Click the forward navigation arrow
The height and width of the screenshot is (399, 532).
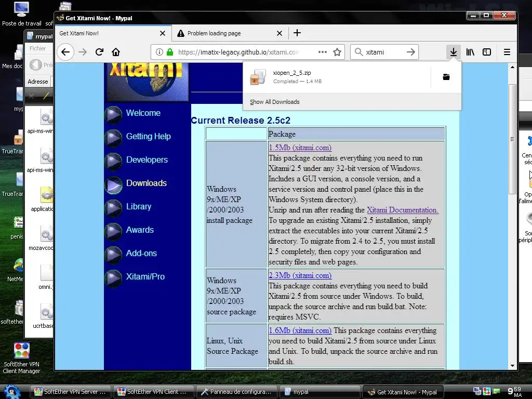coord(83,52)
